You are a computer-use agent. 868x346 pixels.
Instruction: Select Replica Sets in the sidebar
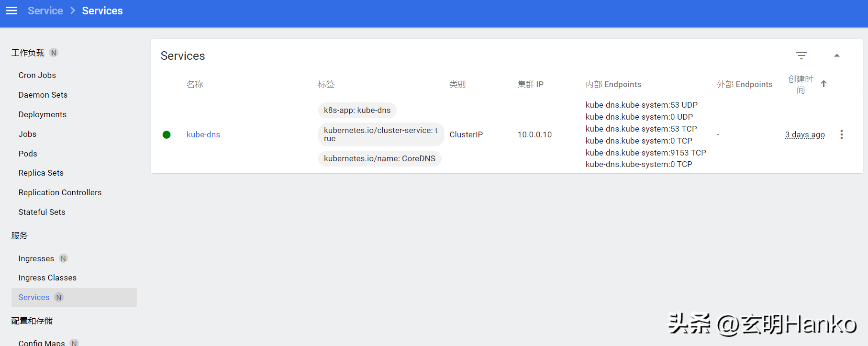click(41, 173)
